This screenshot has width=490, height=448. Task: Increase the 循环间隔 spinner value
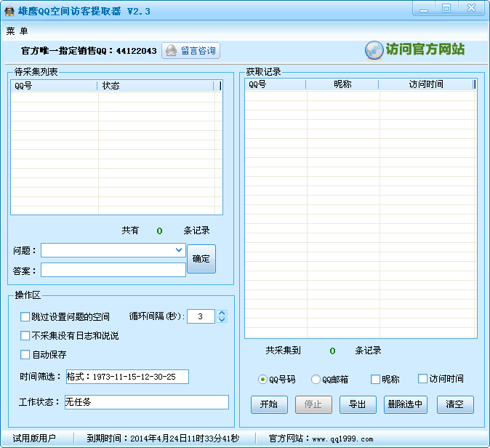[222, 313]
